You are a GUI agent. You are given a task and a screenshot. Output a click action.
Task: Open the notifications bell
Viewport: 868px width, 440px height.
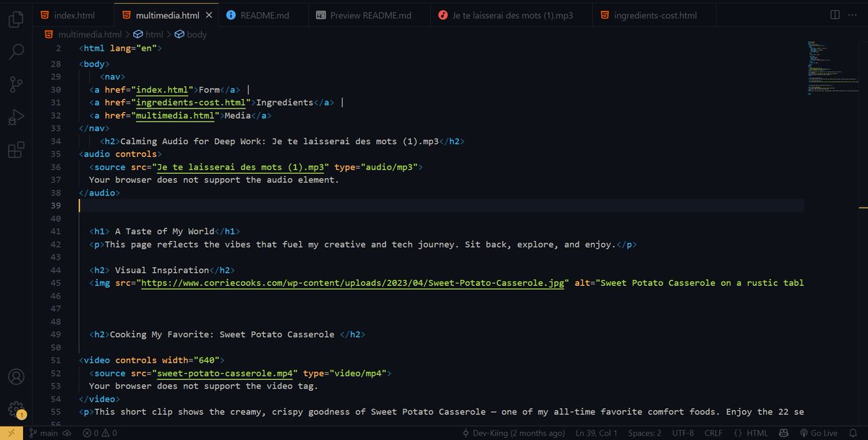point(854,433)
